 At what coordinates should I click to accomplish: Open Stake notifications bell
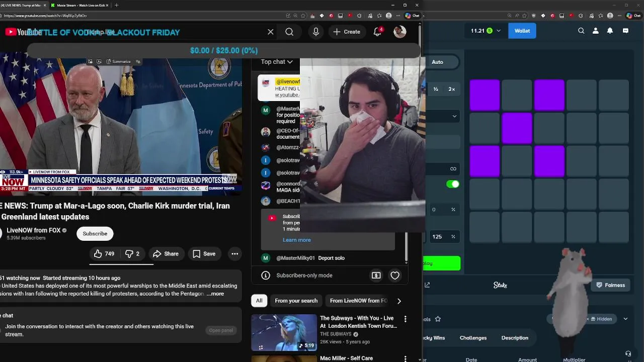click(610, 31)
